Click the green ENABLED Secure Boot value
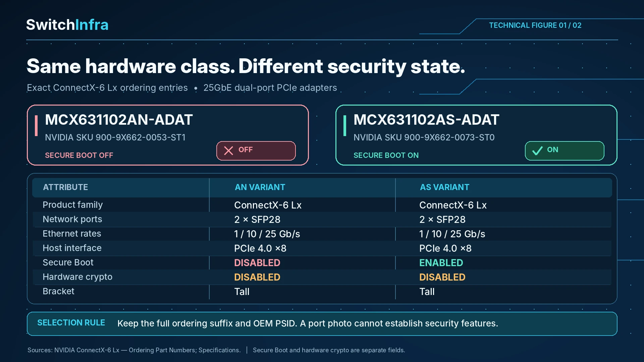Screen dimensions: 644x362 [x=441, y=263]
